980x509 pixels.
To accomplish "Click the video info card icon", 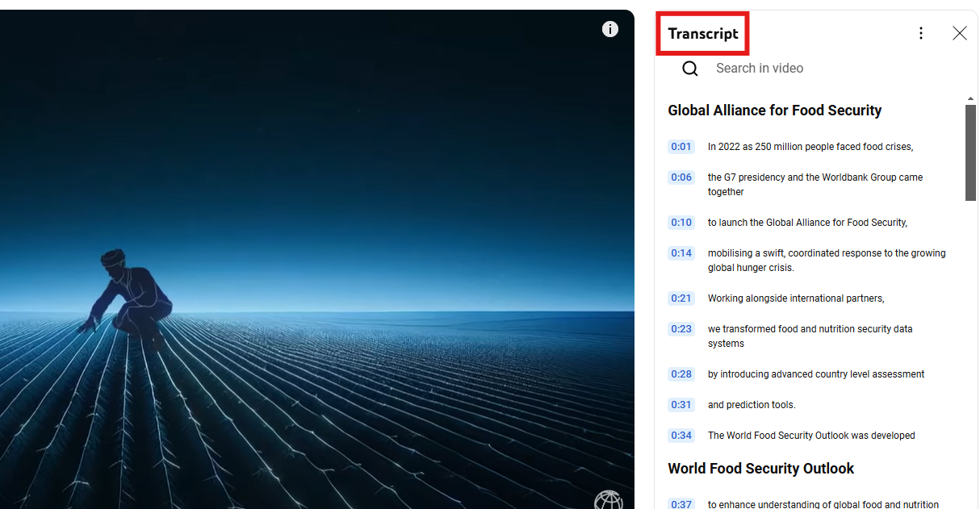I will (x=610, y=30).
